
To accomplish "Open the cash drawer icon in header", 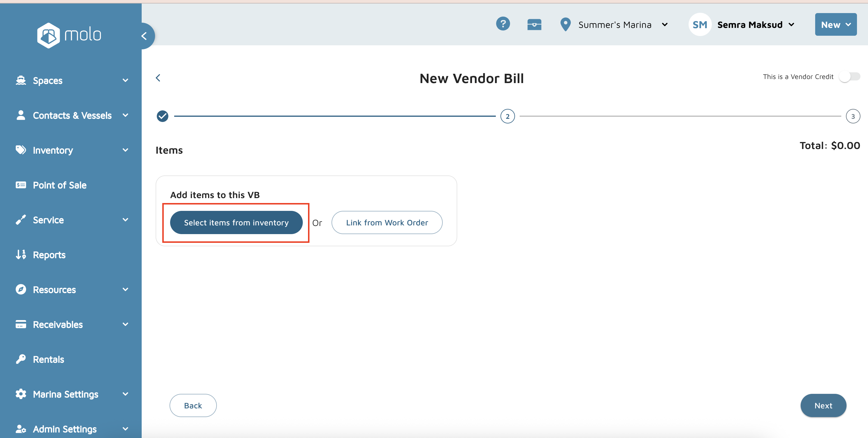I will click(x=534, y=25).
